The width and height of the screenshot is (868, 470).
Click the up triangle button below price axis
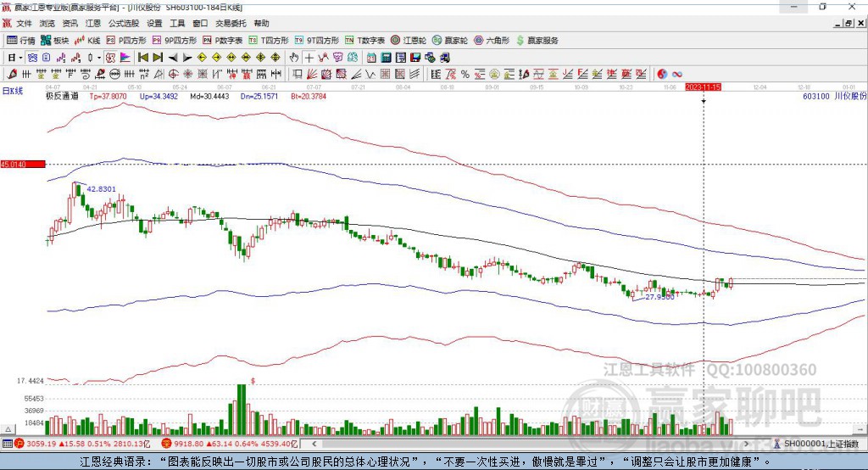click(x=8, y=429)
